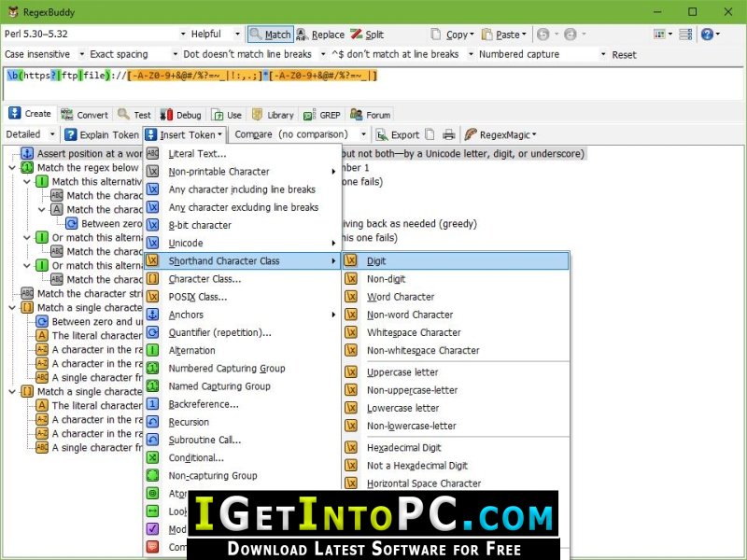This screenshot has width=747, height=560.
Task: Open the help icon menu
Action: point(710,35)
